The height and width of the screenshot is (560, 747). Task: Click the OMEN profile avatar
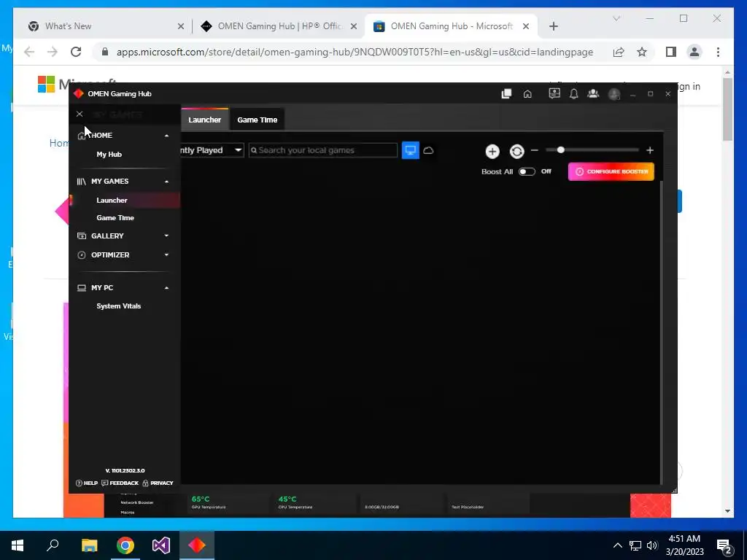614,94
